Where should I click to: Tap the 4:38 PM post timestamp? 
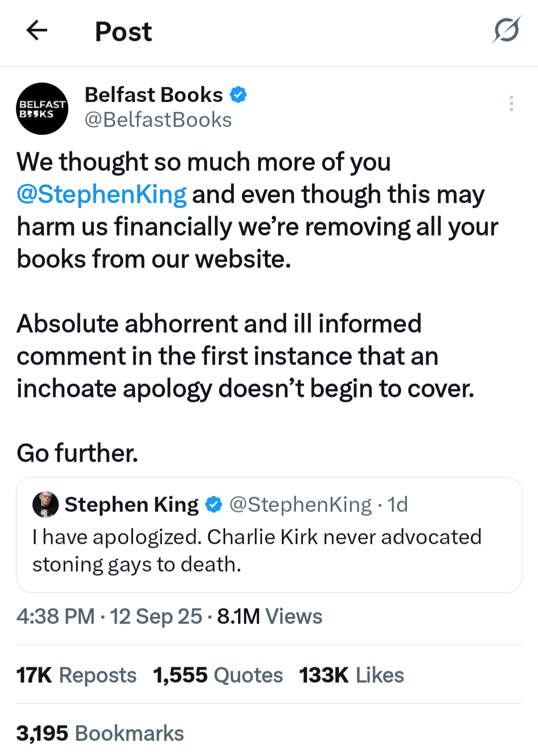click(x=55, y=617)
